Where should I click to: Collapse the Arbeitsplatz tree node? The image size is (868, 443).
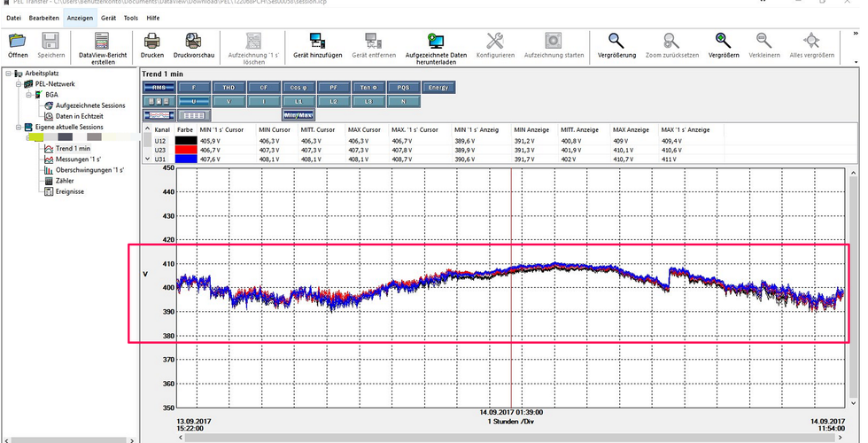click(x=8, y=74)
